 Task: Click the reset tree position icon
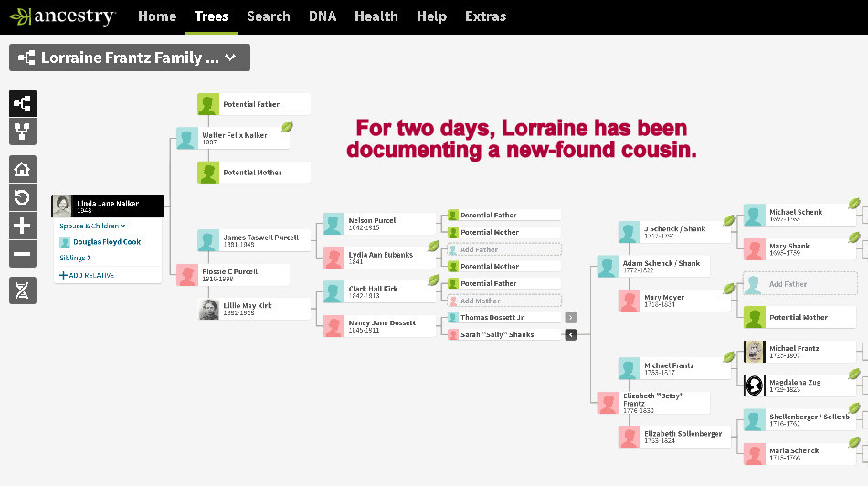click(x=23, y=197)
